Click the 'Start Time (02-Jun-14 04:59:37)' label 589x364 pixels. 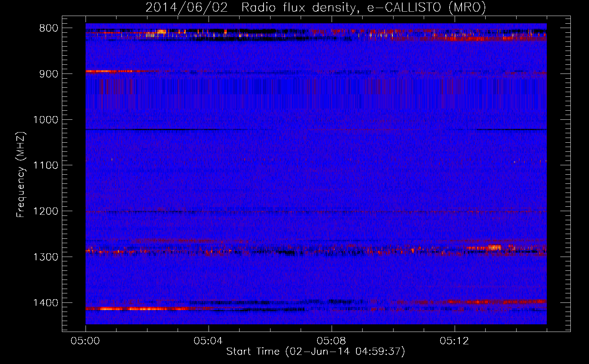click(x=316, y=352)
